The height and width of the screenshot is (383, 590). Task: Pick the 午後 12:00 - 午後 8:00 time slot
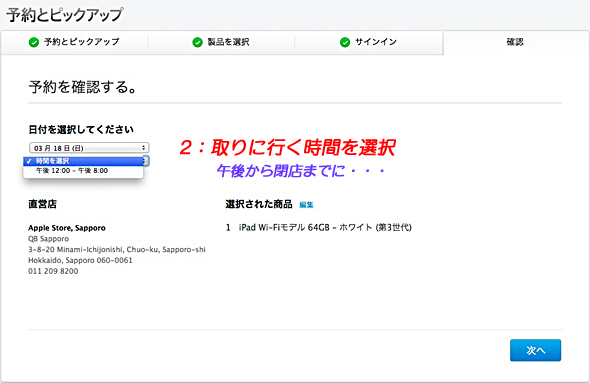pyautogui.click(x=84, y=171)
